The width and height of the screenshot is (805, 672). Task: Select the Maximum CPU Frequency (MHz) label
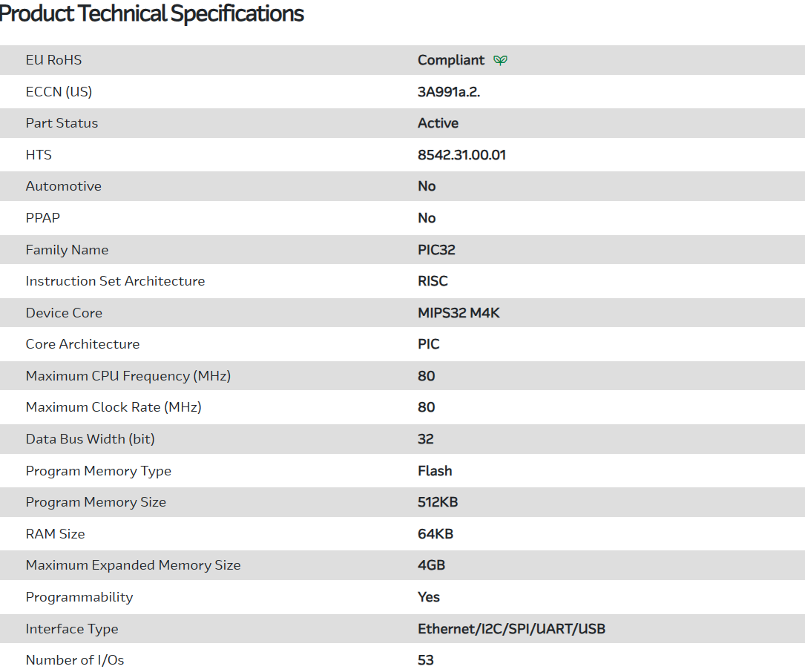coord(128,376)
